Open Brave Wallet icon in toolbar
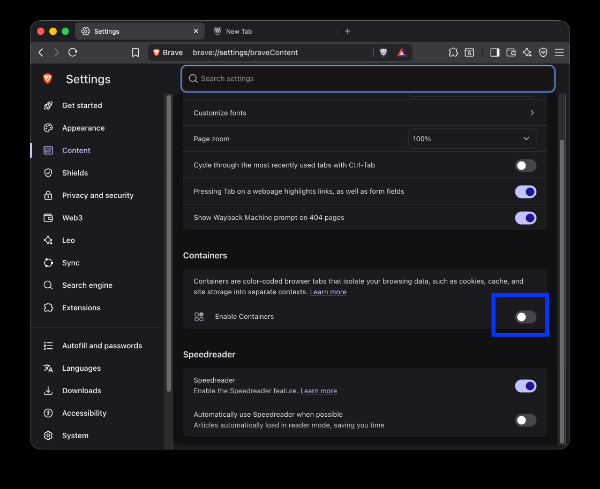This screenshot has width=600, height=489. click(x=511, y=52)
